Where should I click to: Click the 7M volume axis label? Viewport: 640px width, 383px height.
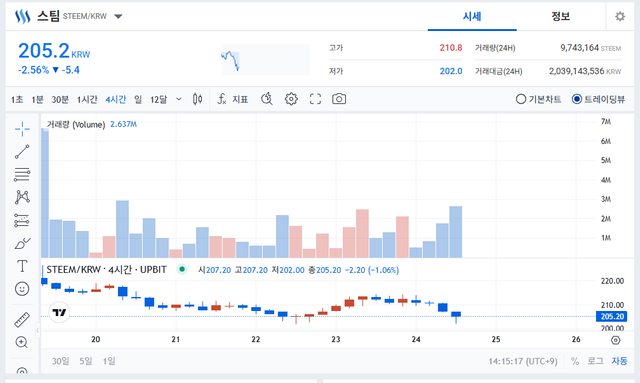click(x=606, y=121)
